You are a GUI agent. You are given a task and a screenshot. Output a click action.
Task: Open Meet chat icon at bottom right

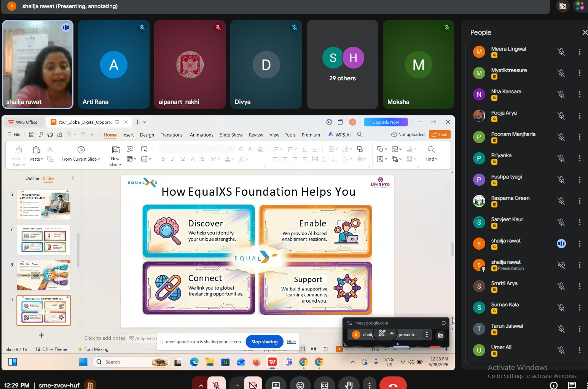pos(572,385)
